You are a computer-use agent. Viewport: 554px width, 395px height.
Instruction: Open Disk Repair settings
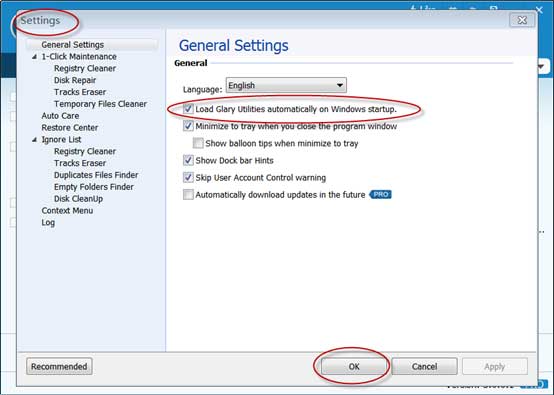pos(75,80)
